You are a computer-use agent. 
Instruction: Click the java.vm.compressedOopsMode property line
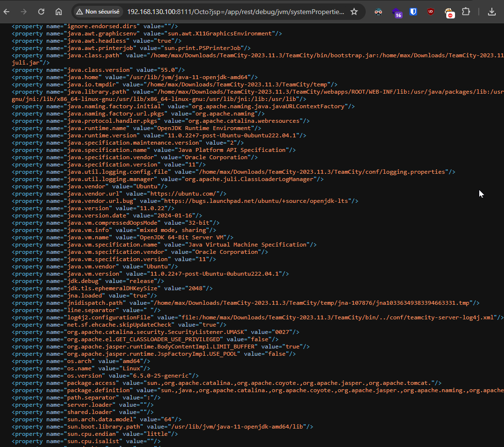click(x=116, y=223)
